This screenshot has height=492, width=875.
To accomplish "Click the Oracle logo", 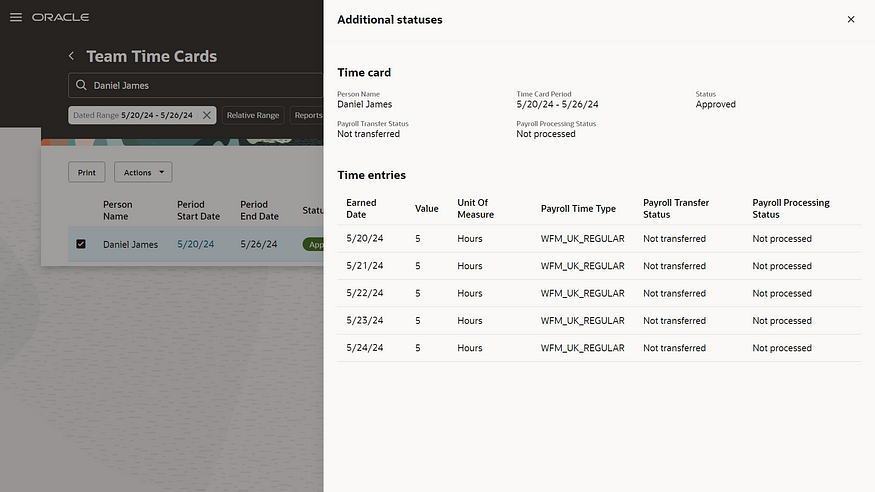I will click(x=60, y=18).
